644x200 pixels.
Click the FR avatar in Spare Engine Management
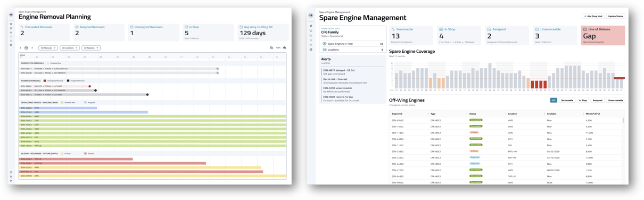coord(311,15)
